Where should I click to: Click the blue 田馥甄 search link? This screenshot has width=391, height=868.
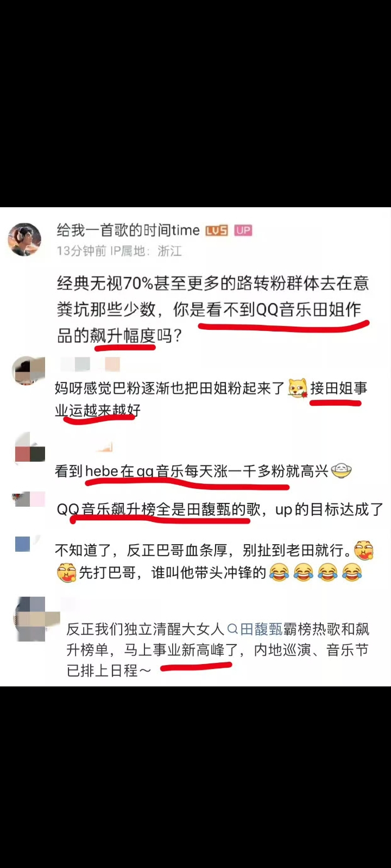pyautogui.click(x=261, y=629)
